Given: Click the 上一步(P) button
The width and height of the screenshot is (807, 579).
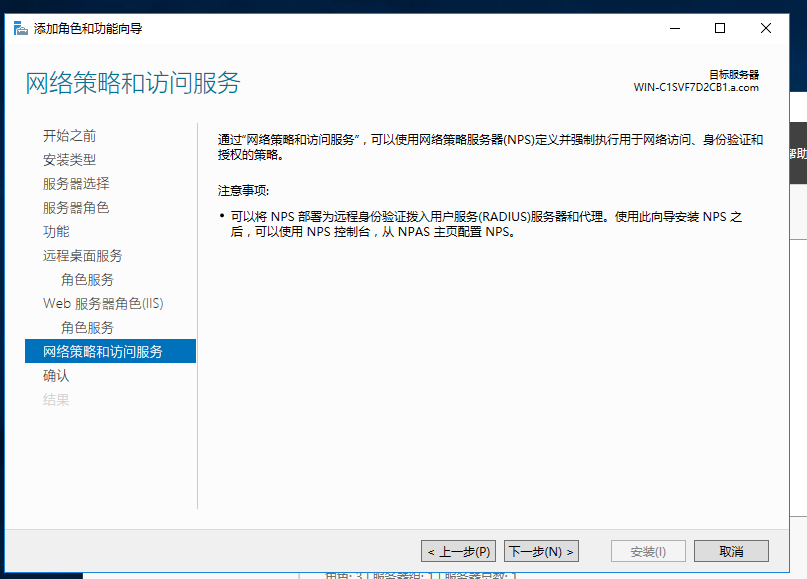Looking at the screenshot, I should click(459, 552).
